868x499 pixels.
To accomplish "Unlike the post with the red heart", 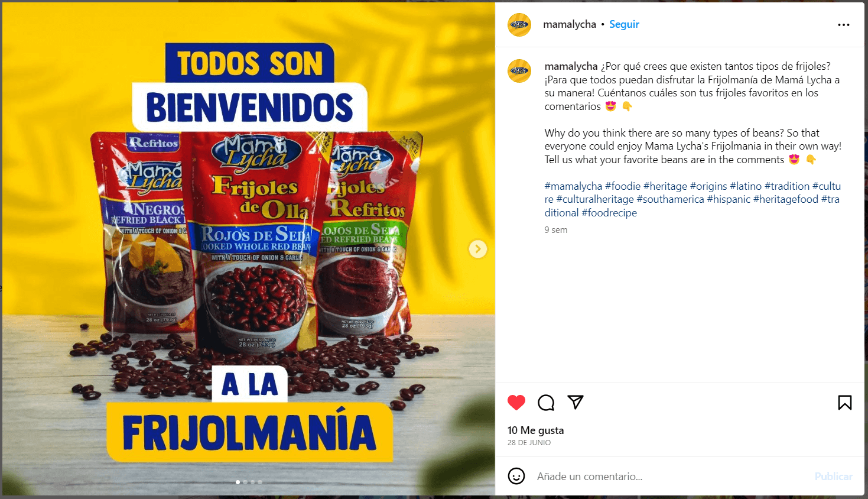I will pos(516,403).
